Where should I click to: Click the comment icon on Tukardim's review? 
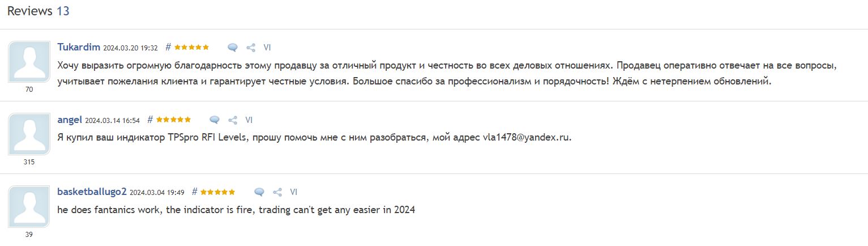click(233, 48)
